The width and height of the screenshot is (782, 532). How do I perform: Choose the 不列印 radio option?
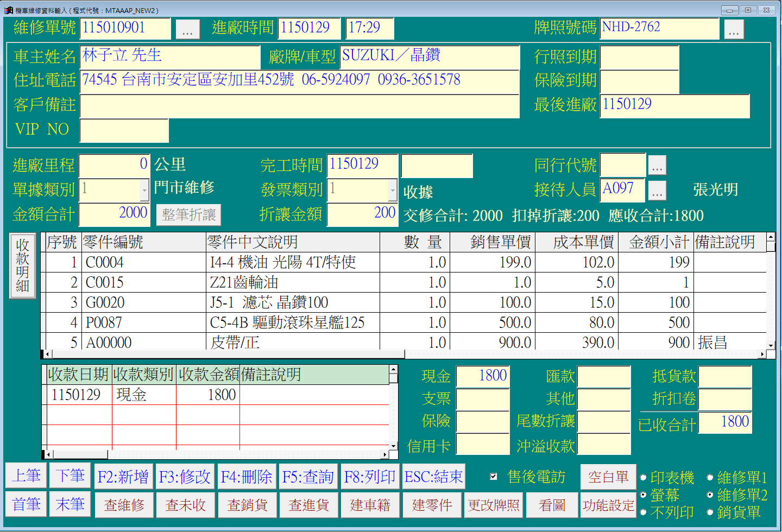[x=644, y=512]
